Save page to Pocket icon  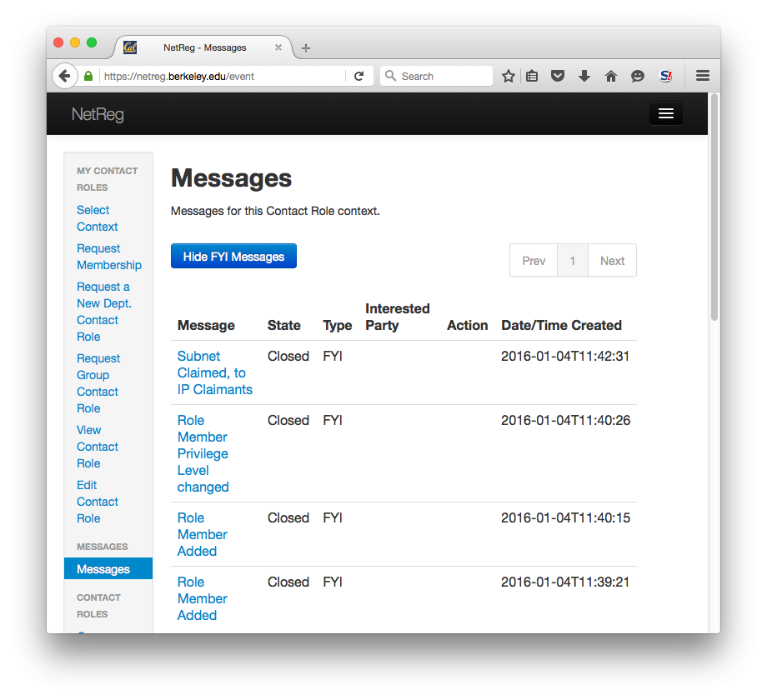click(558, 76)
